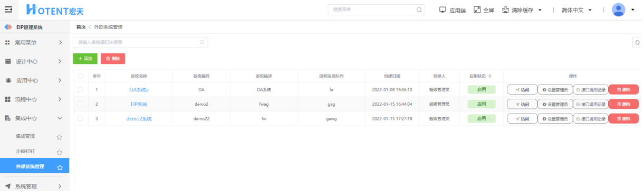
Task: Open 清除缓存 dropdown arrow
Action: pyautogui.click(x=540, y=10)
